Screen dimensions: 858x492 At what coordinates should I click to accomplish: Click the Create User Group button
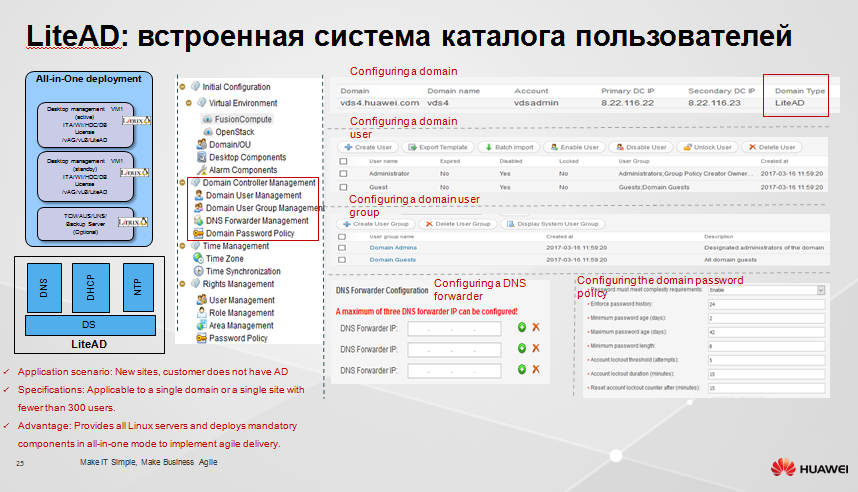(x=375, y=224)
